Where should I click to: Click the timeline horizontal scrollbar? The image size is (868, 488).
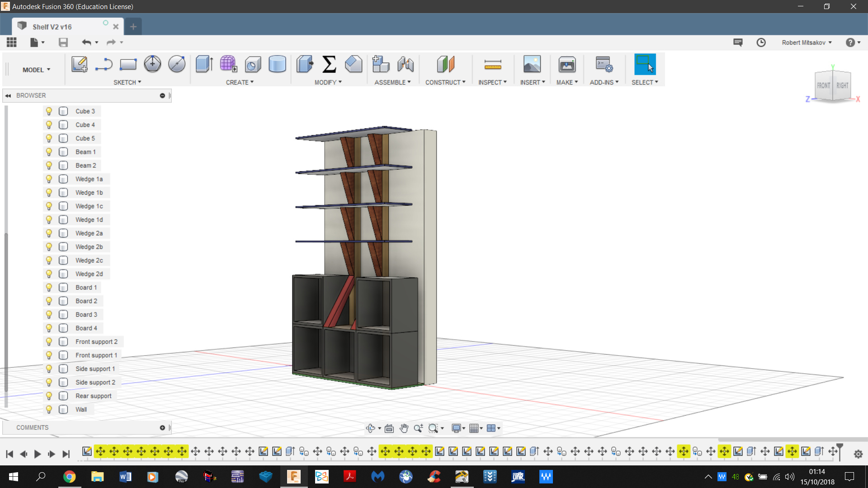793,440
